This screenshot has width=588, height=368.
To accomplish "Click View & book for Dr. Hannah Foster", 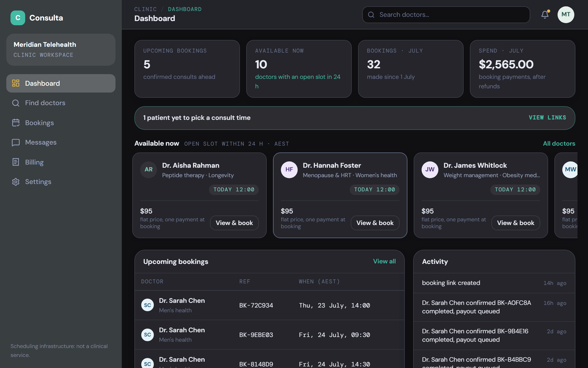I will (375, 223).
